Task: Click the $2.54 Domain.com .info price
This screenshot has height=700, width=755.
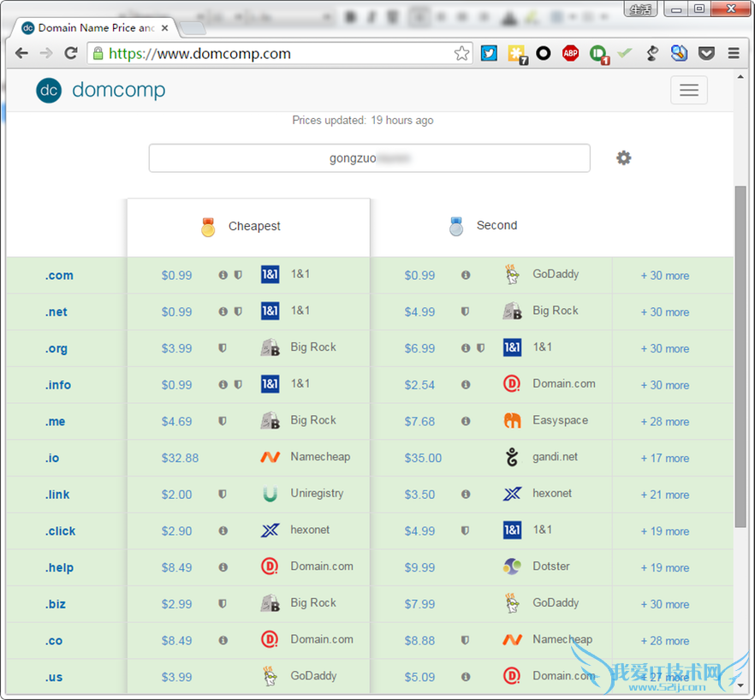Action: pos(419,385)
